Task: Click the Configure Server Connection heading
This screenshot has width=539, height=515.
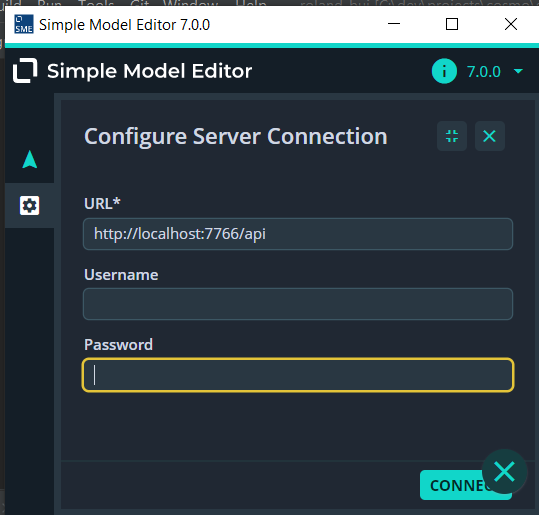Action: [236, 136]
